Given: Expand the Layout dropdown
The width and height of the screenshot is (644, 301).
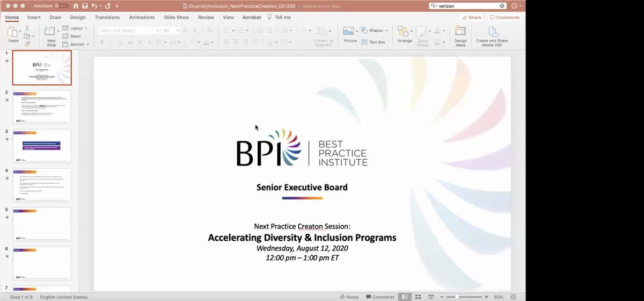Looking at the screenshot, I should [x=75, y=28].
